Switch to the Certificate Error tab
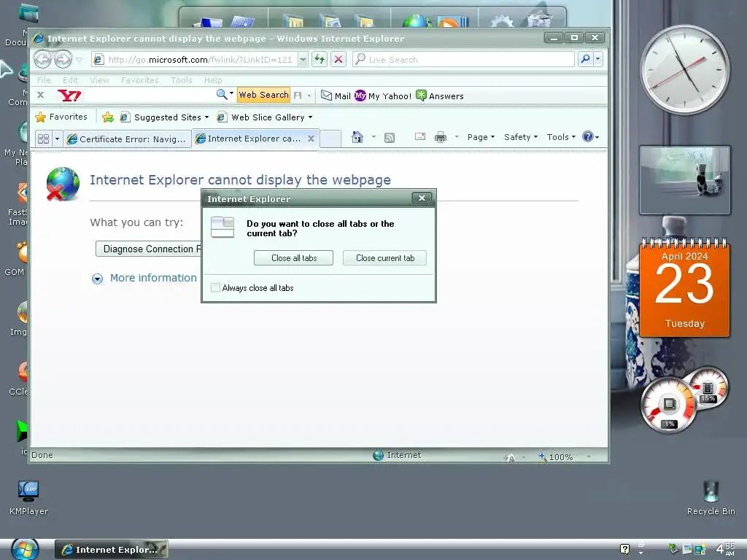This screenshot has width=747, height=560. tap(127, 139)
